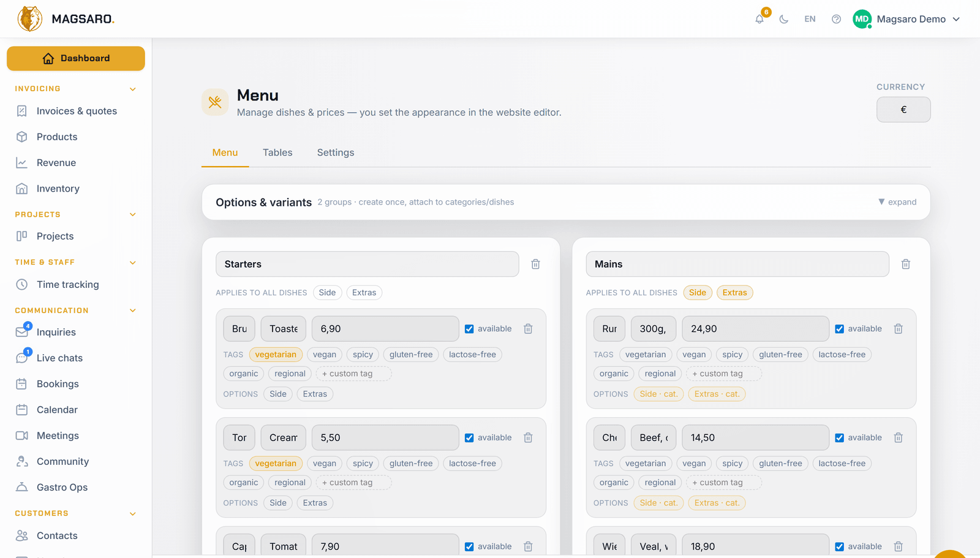
Task: Open the notifications bell
Action: point(759,19)
